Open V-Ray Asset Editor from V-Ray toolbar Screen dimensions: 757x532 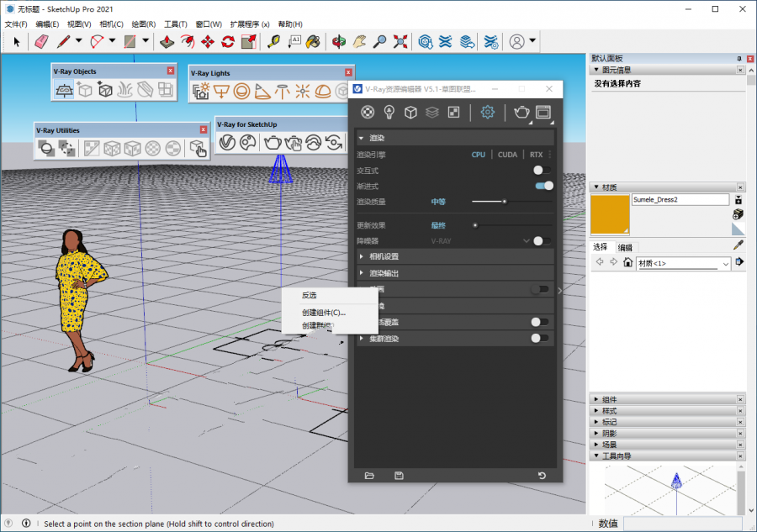pos(227,142)
